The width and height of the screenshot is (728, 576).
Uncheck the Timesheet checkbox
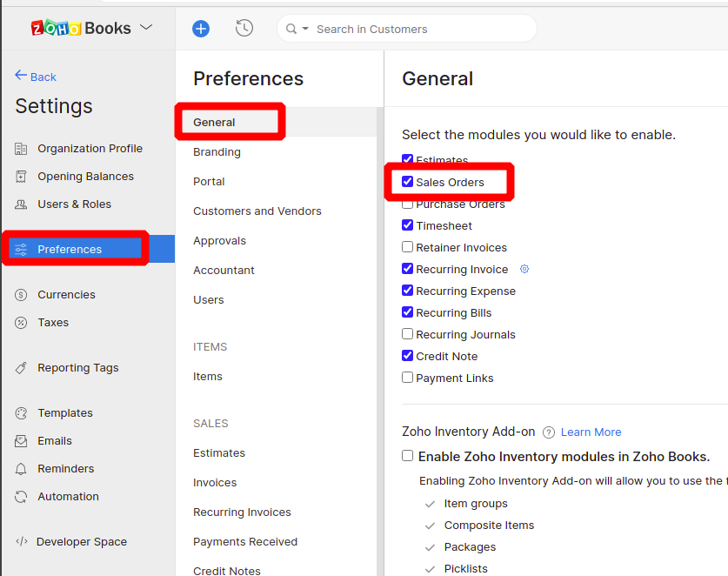tap(407, 224)
